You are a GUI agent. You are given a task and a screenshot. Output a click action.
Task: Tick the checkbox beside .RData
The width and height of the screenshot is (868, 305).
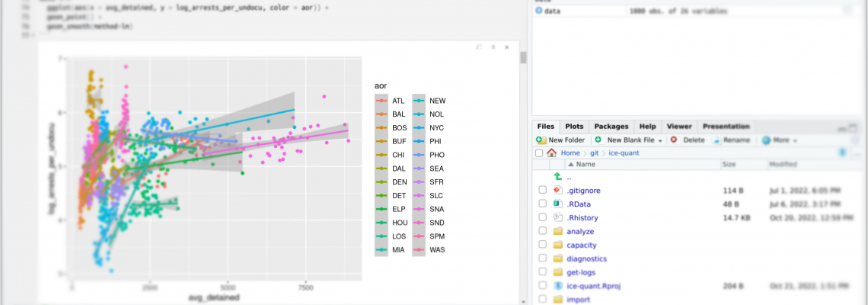(x=542, y=204)
